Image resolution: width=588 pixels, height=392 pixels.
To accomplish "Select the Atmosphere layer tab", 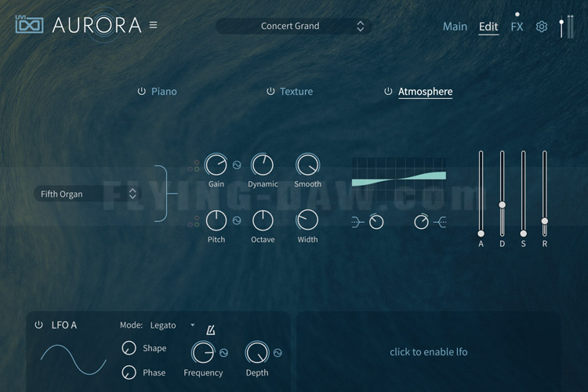I will [425, 92].
